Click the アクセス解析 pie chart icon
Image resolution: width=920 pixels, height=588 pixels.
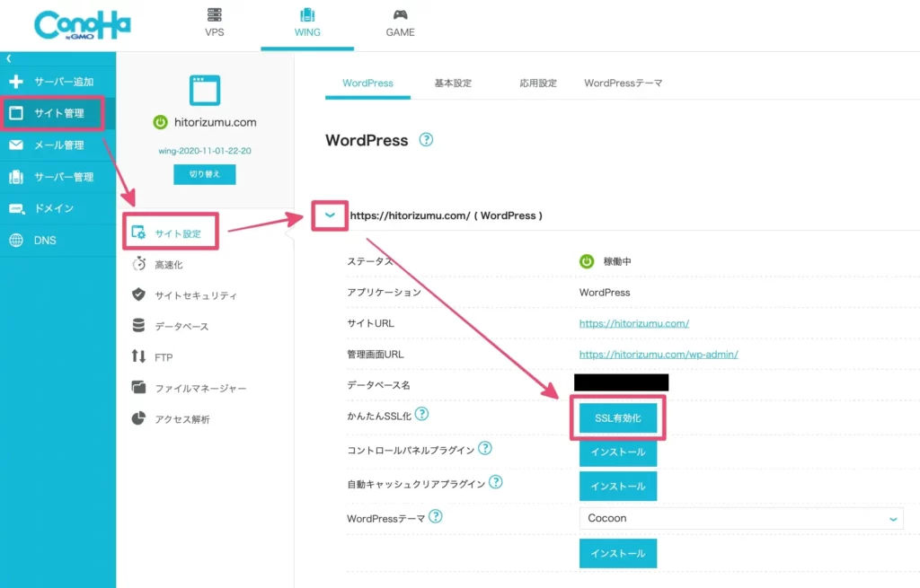(138, 418)
